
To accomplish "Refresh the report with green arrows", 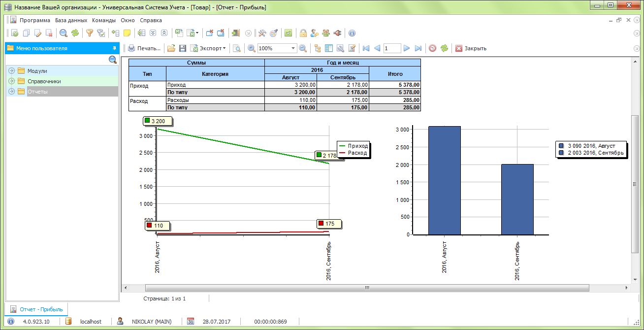I will (444, 48).
